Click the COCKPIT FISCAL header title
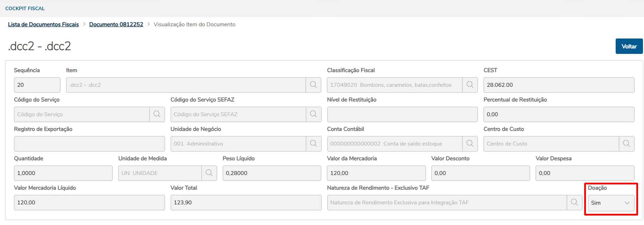Screen dimensions: 644x225 coord(25,8)
